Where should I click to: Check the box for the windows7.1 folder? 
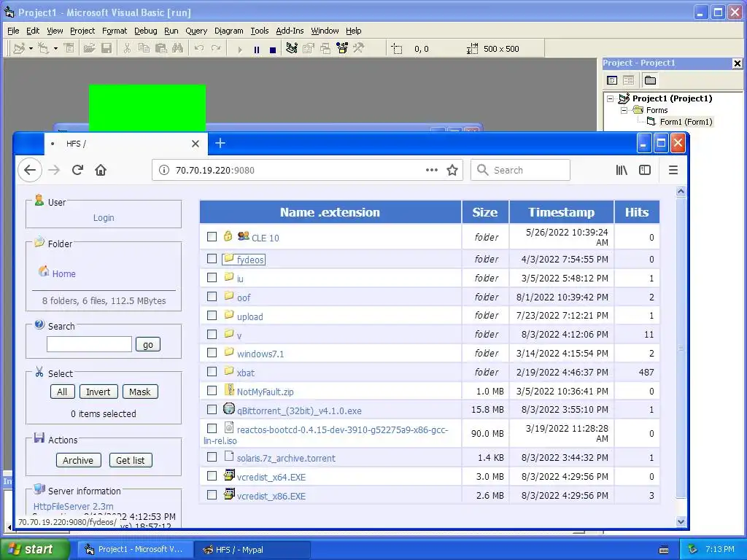[212, 353]
